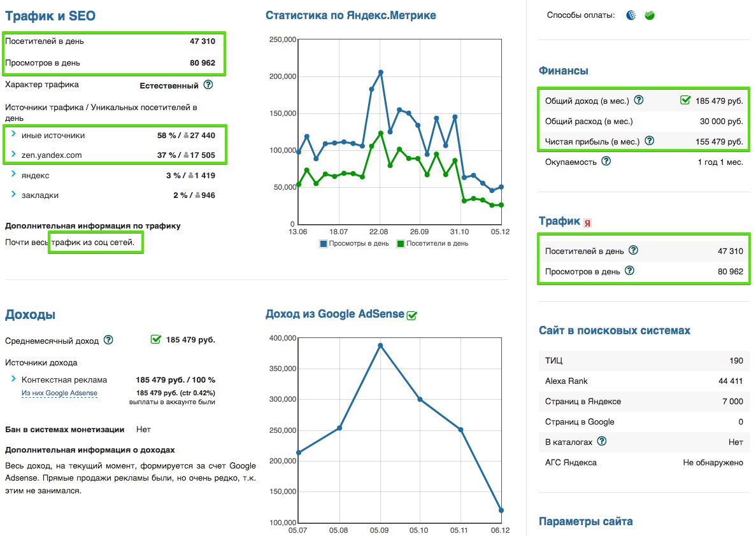This screenshot has width=756, height=536.
Task: Click the Трафик и SEO heading
Action: 50,16
